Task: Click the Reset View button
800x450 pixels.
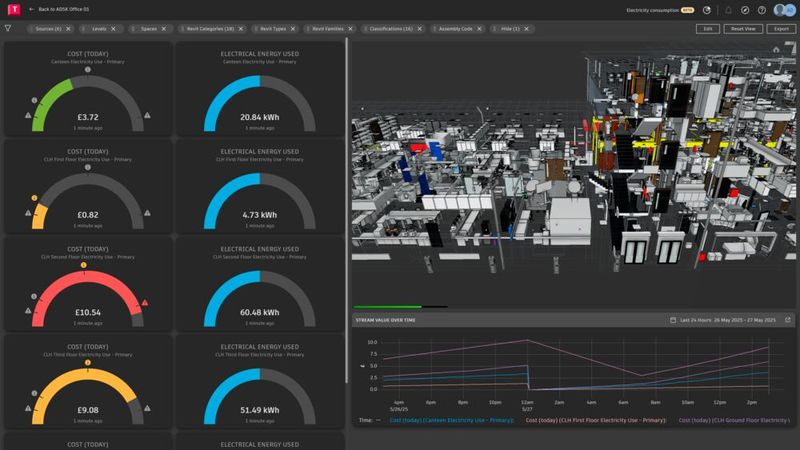Action: (743, 29)
